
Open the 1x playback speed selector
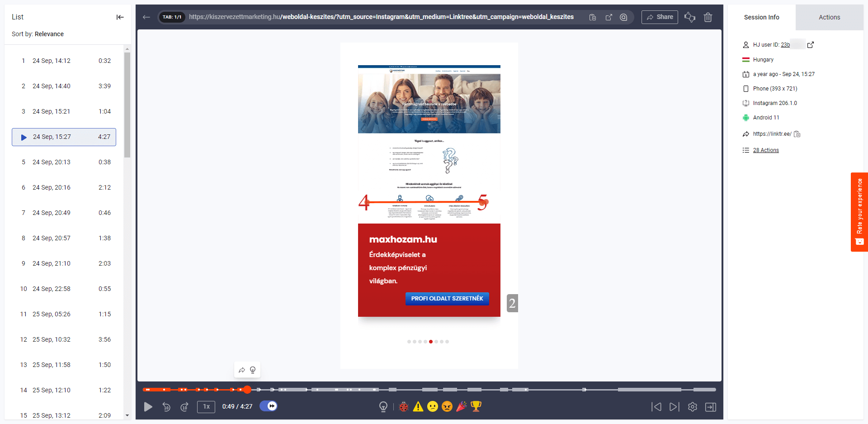coord(206,407)
